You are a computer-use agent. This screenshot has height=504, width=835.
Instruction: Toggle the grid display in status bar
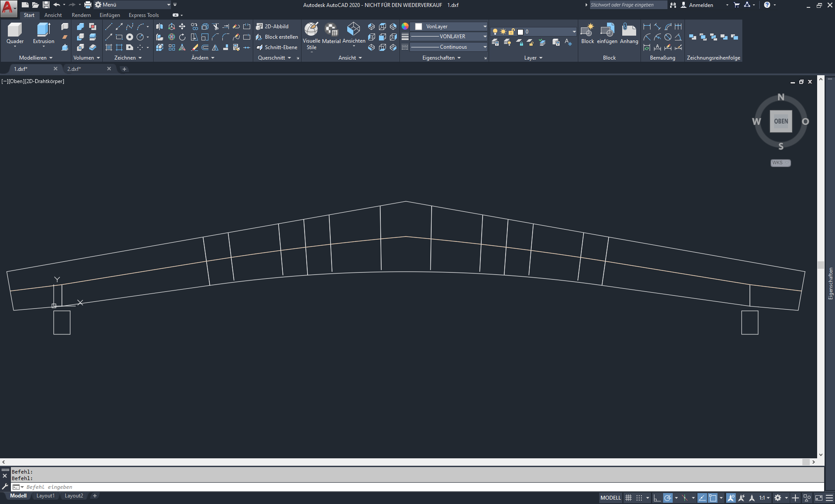629,497
